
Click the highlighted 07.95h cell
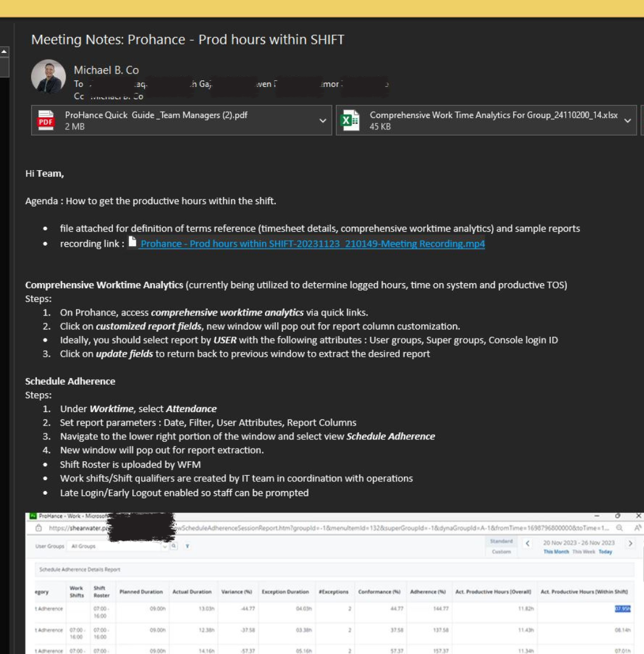click(623, 609)
